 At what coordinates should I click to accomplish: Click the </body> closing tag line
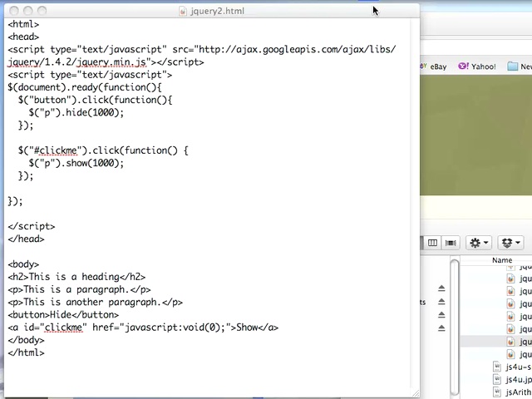click(26, 340)
